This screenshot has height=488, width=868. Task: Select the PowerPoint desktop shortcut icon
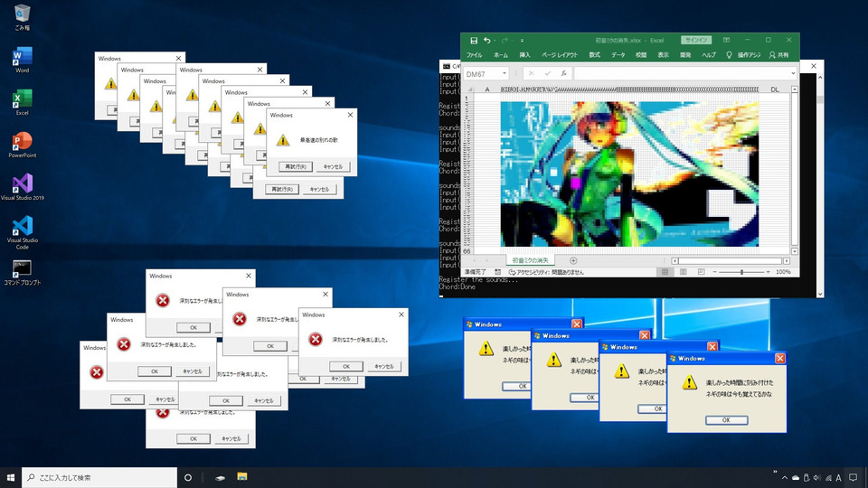click(x=22, y=145)
